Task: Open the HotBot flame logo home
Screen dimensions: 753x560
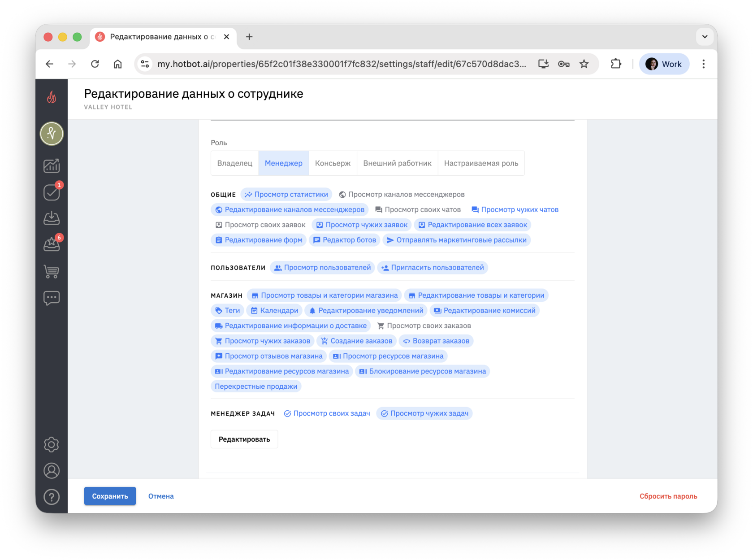Action: click(x=52, y=97)
